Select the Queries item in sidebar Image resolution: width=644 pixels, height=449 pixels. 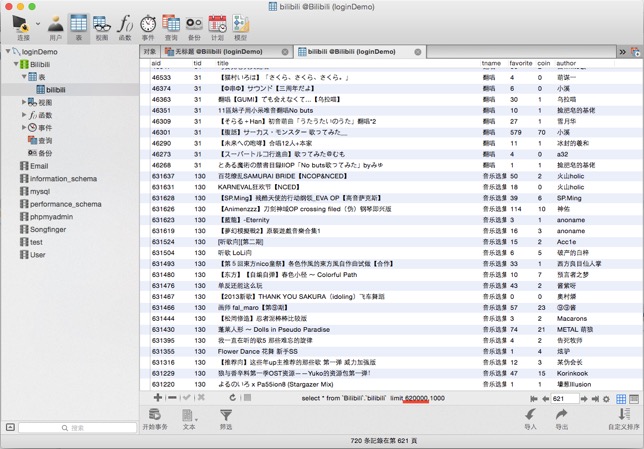point(40,140)
